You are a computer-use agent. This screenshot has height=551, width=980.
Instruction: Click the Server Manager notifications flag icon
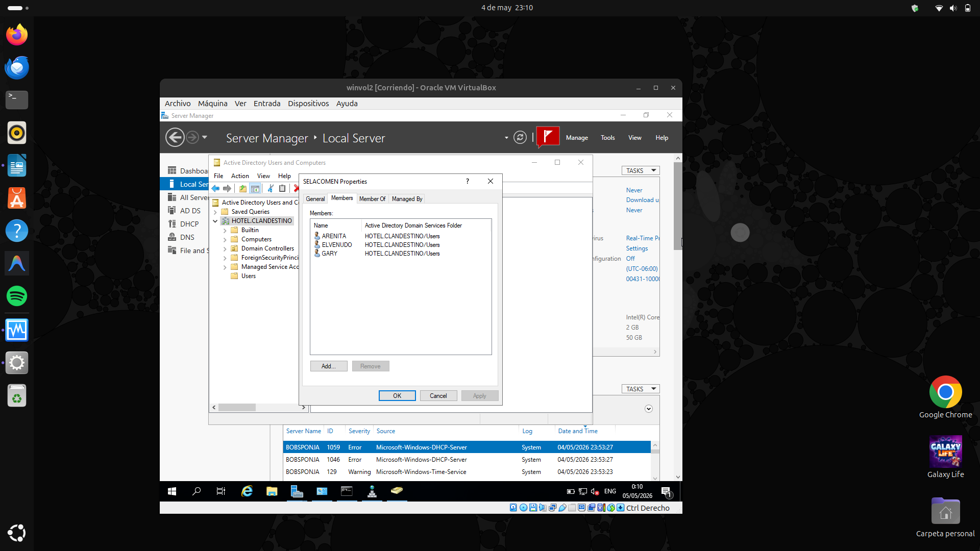pos(548,137)
